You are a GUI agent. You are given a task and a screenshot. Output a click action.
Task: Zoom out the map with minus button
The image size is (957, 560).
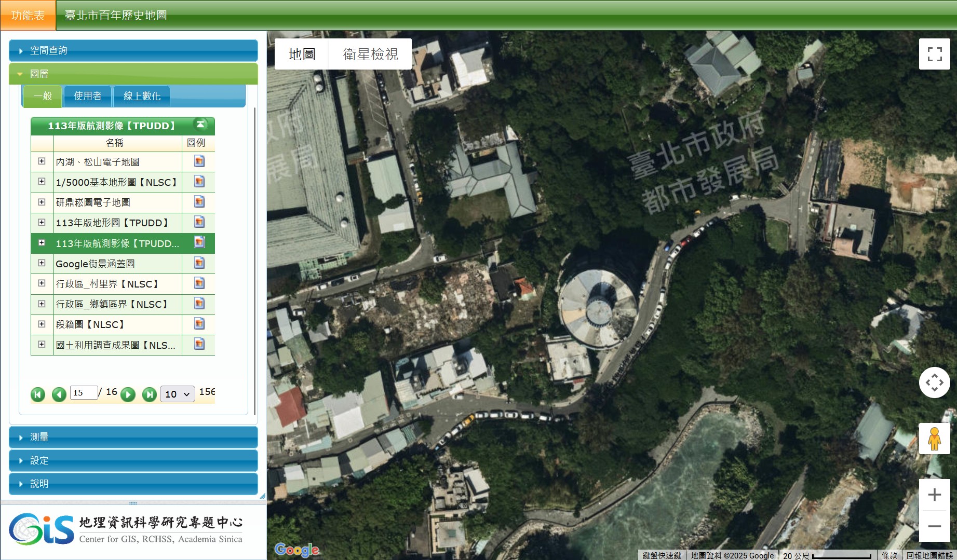point(934,526)
